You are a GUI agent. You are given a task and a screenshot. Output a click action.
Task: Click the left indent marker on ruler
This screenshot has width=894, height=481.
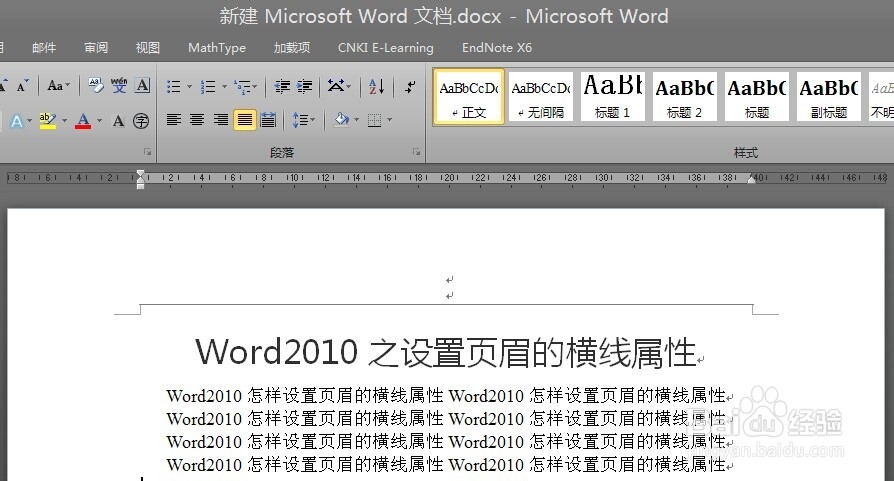[x=140, y=179]
